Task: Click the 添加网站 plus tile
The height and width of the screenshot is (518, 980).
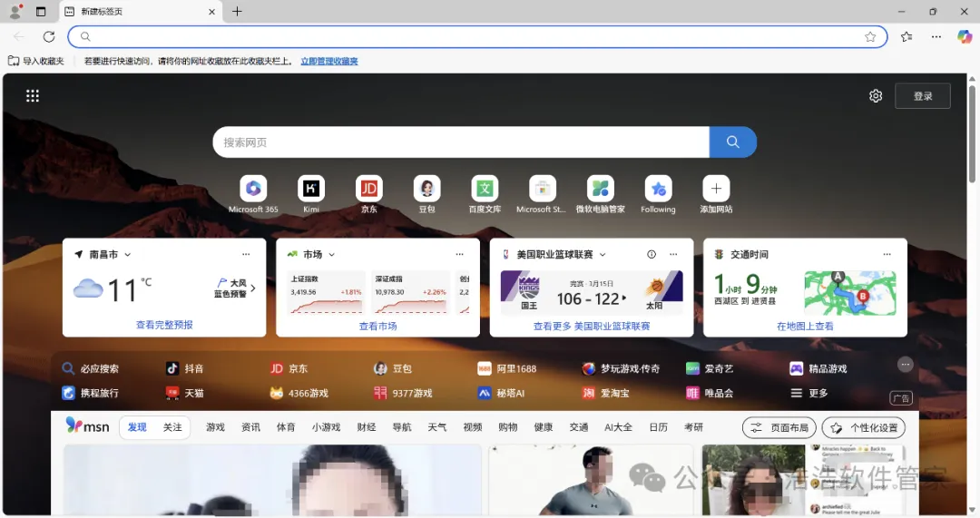Action: tap(716, 194)
